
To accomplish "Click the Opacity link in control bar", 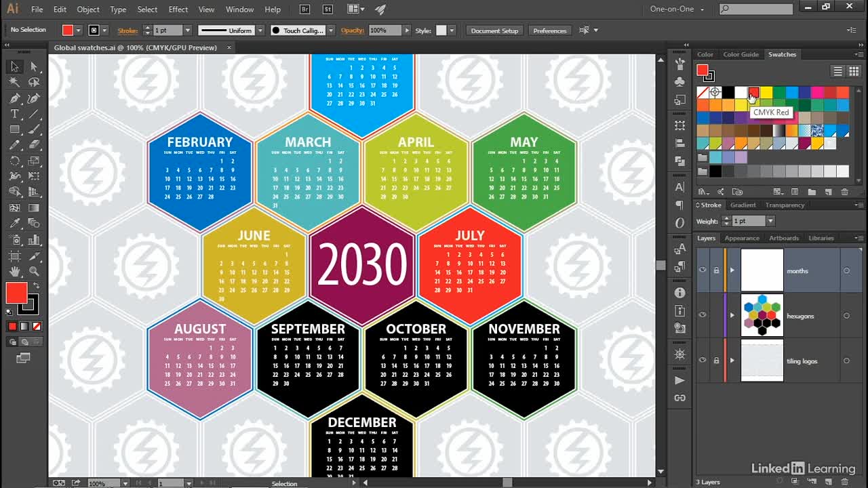I will click(x=353, y=30).
